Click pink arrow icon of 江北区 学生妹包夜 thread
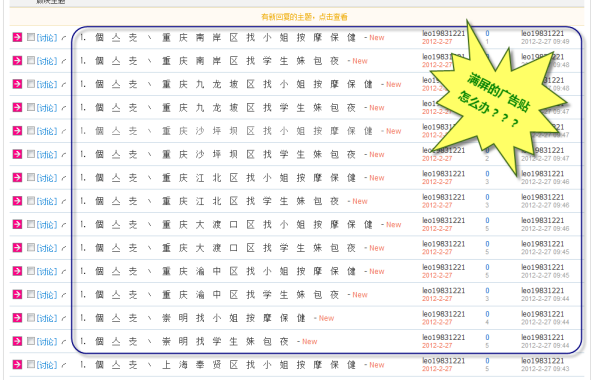Image resolution: width=595 pixels, height=380 pixels. (x=17, y=201)
